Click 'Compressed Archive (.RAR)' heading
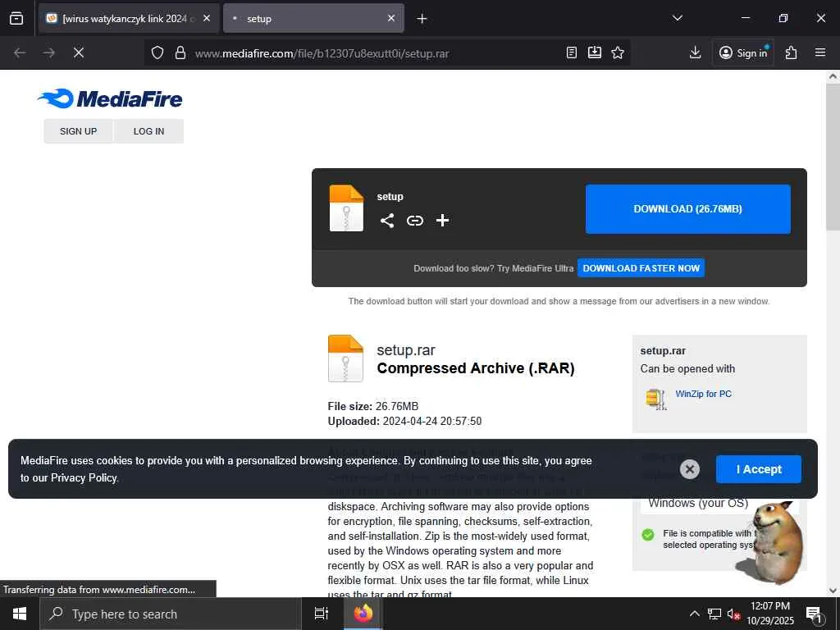 click(x=476, y=368)
